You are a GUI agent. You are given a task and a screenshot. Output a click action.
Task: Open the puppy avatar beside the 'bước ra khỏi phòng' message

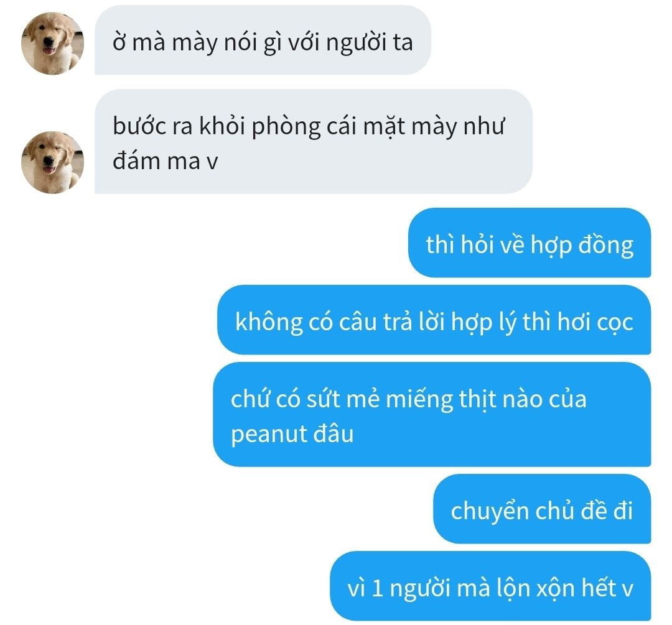click(x=53, y=162)
